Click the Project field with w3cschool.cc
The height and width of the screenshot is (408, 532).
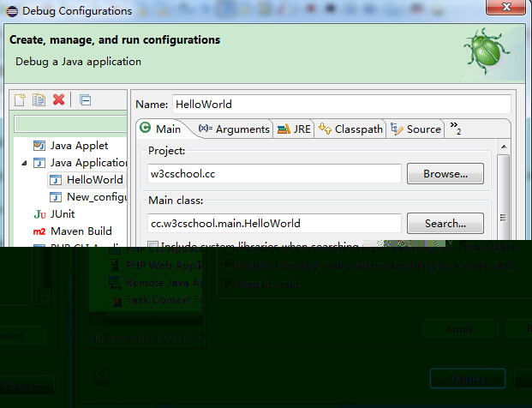[x=274, y=174]
